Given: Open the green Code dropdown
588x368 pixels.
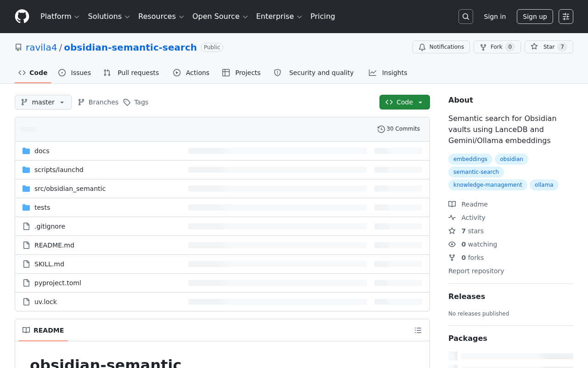Looking at the screenshot, I should [405, 102].
